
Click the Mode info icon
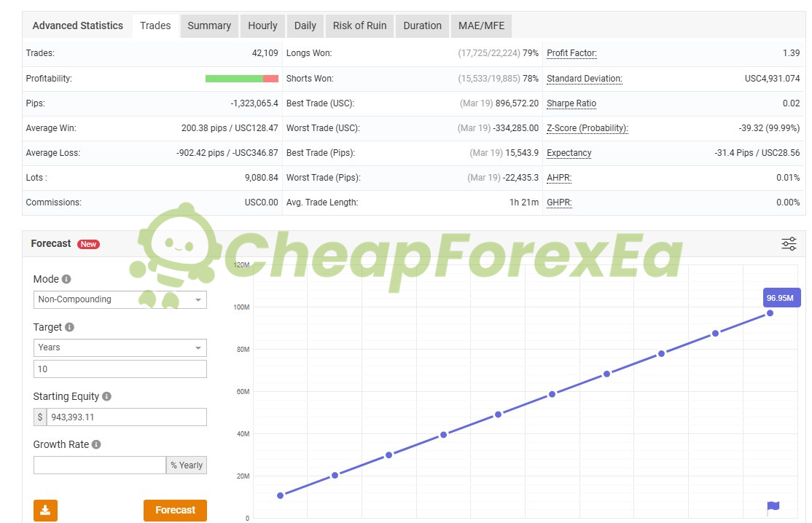click(x=66, y=279)
